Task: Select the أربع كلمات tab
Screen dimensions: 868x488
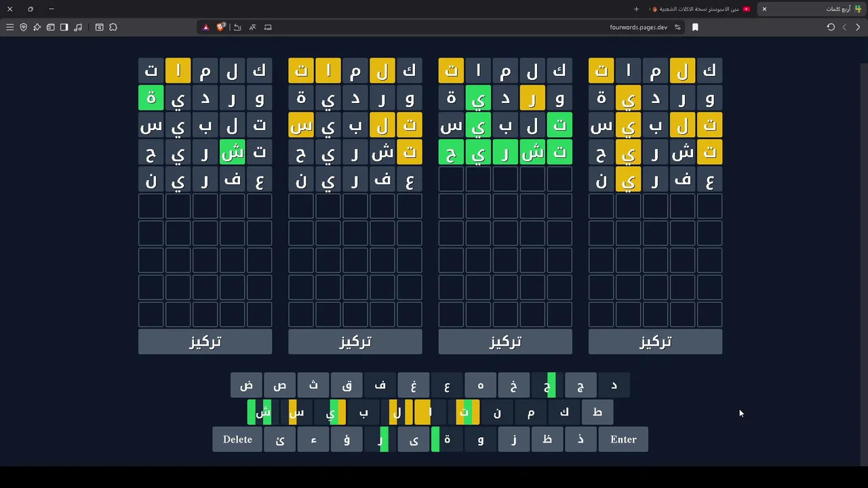Action: click(812, 9)
